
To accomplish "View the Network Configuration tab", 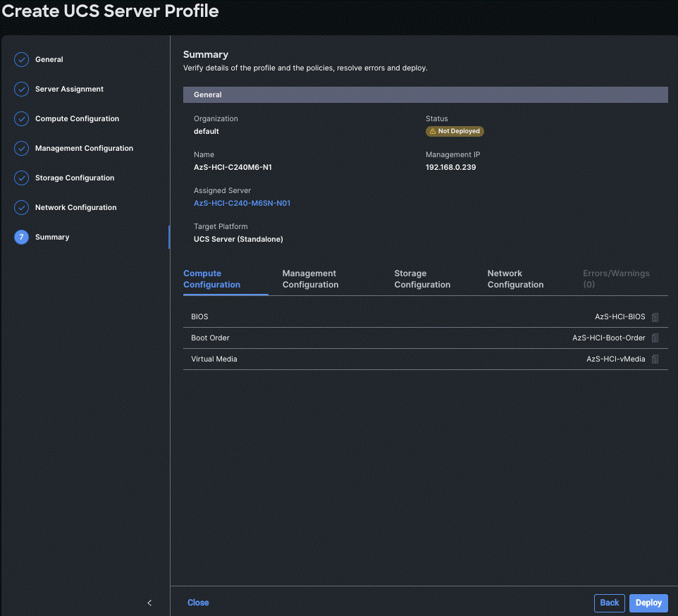I will 515,278.
